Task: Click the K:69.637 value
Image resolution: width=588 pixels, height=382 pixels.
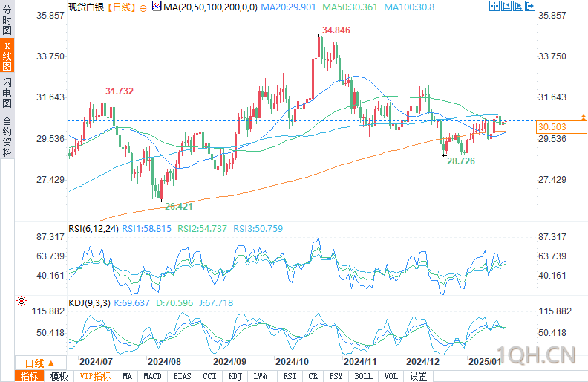Action: pos(131,302)
